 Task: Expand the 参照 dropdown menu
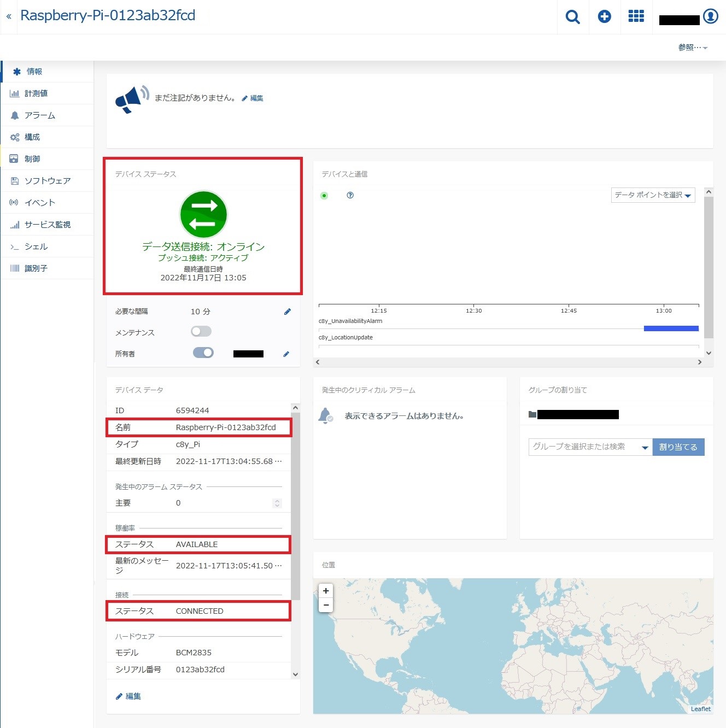pyautogui.click(x=693, y=48)
